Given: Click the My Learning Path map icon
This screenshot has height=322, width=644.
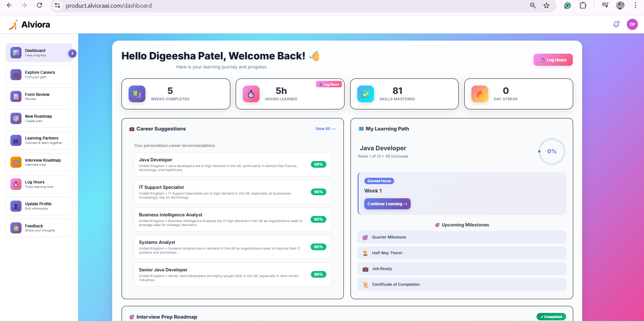Looking at the screenshot, I should (x=361, y=129).
